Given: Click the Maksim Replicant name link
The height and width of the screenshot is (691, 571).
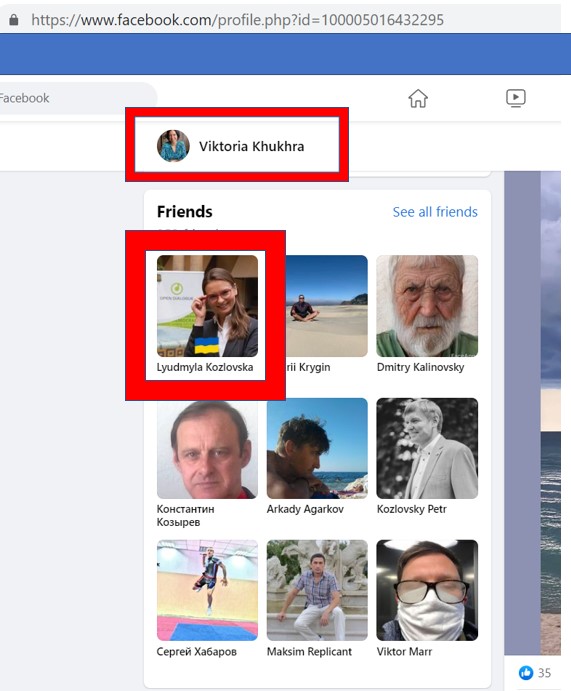Looking at the screenshot, I should tap(309, 651).
